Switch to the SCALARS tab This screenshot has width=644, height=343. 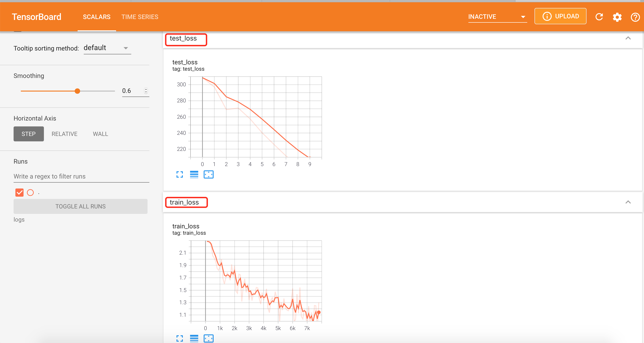coord(96,17)
